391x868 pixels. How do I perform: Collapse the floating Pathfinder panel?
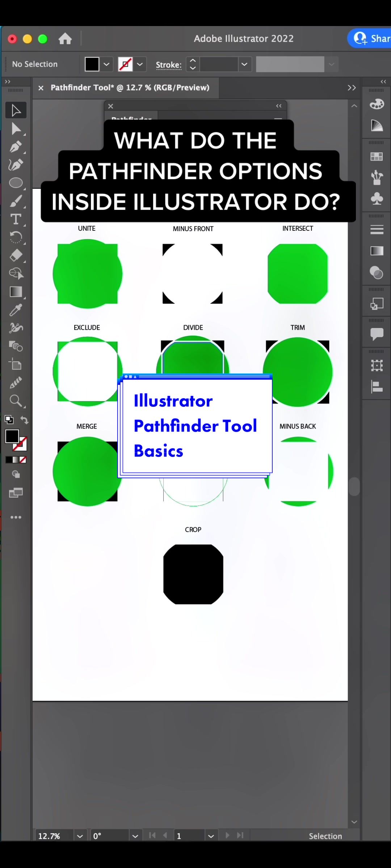pyautogui.click(x=279, y=106)
